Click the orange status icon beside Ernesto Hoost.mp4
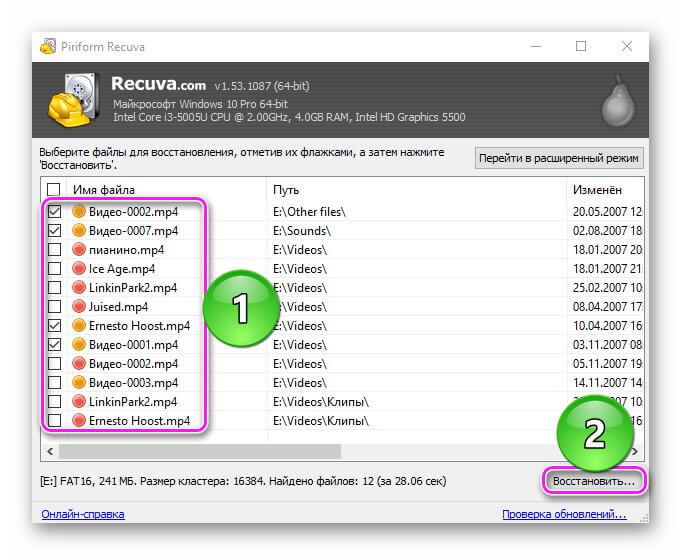The image size is (681, 555). (79, 325)
